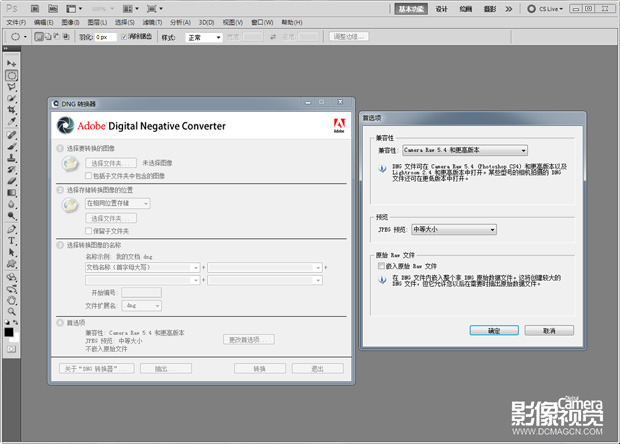Open the 文件扩展名 .dng dropdown

pos(142,306)
